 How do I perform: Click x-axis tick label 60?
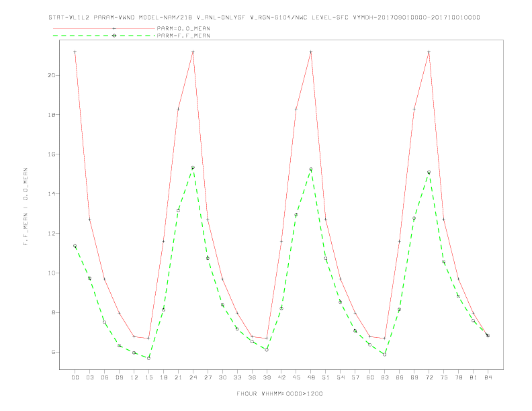coord(370,377)
